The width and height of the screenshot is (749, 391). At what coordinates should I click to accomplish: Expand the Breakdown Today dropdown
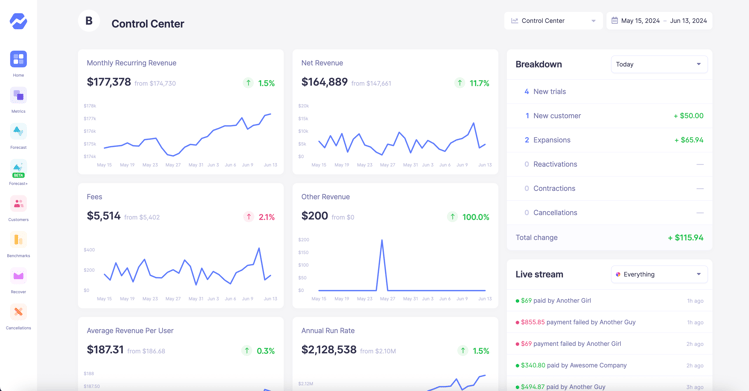click(x=659, y=64)
